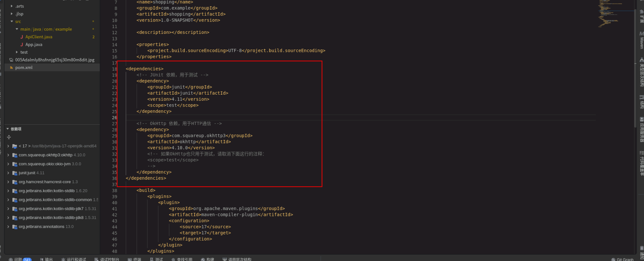The width and height of the screenshot is (644, 261).
Task: Click the Java file icon beside ApiClient.java
Action: 22,37
